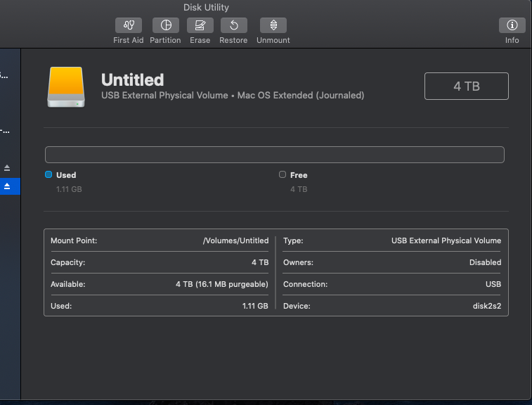The width and height of the screenshot is (532, 405).
Task: Click the /Volumes/Untitled mount point value
Action: (x=235, y=240)
